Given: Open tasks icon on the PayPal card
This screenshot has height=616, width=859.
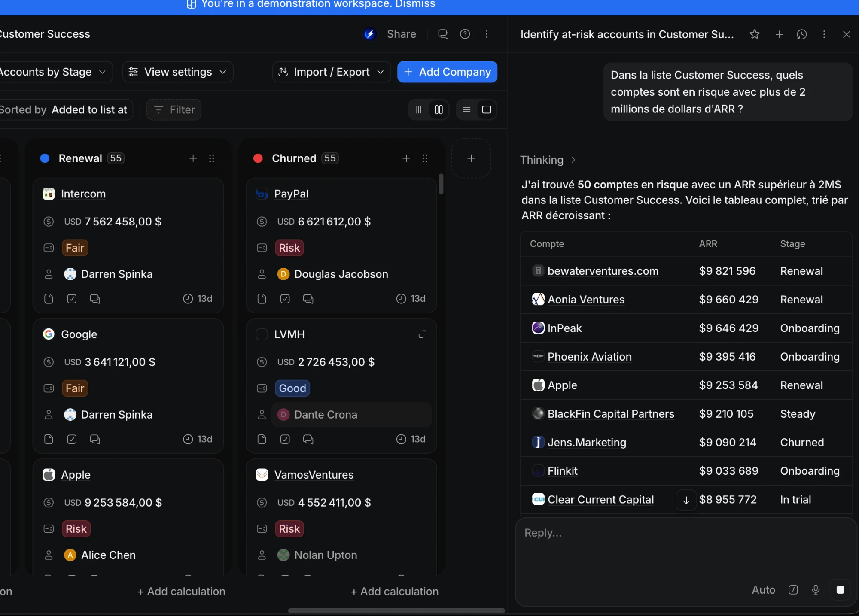Looking at the screenshot, I should (x=285, y=299).
